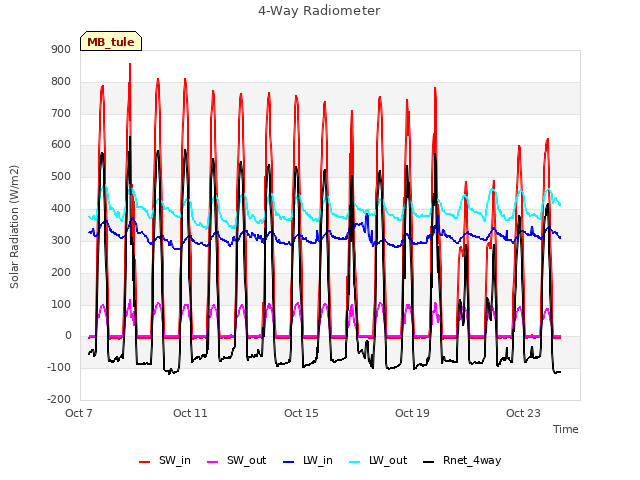Click the 400 y-axis tick label
The height and width of the screenshot is (480, 640).
tap(61, 208)
